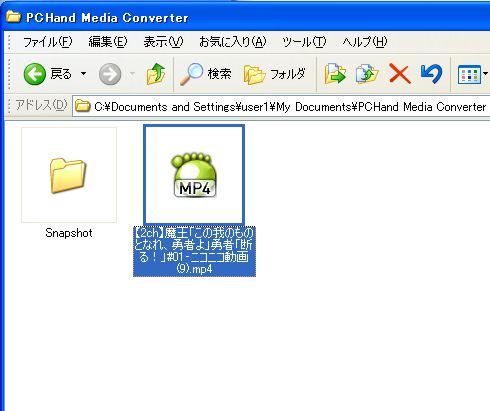
Task: Open the 編集(E) menu
Action: [108, 42]
